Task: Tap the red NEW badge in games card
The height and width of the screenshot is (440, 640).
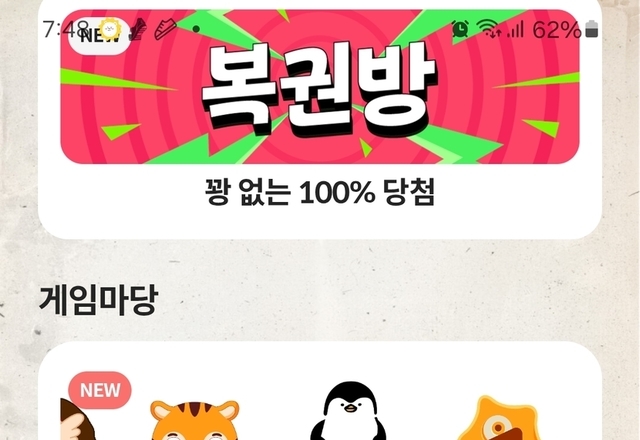Action: (100, 390)
